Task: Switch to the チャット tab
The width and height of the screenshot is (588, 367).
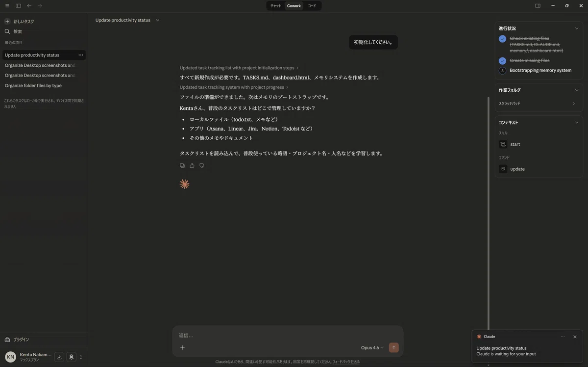Action: 276,6
